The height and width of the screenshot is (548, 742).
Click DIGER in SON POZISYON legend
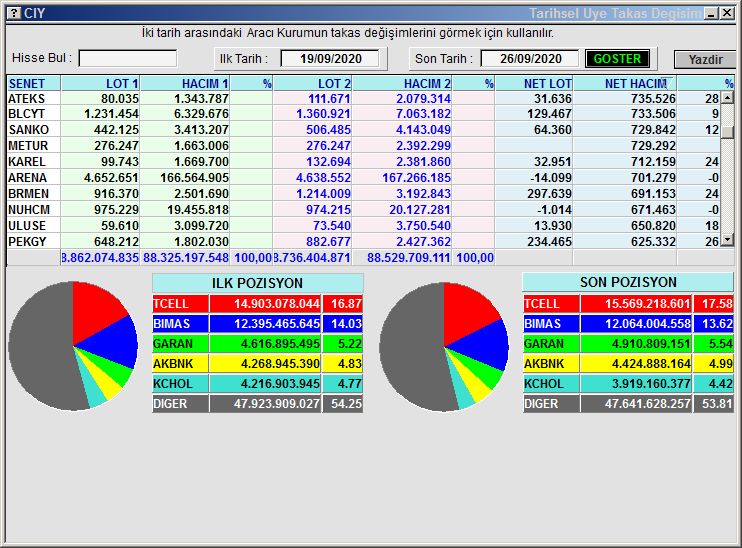551,404
